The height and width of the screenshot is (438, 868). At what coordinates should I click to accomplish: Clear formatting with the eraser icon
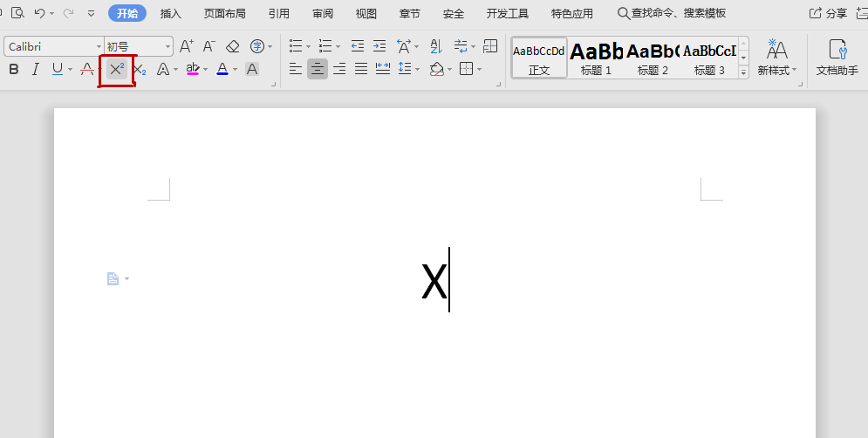[x=232, y=46]
